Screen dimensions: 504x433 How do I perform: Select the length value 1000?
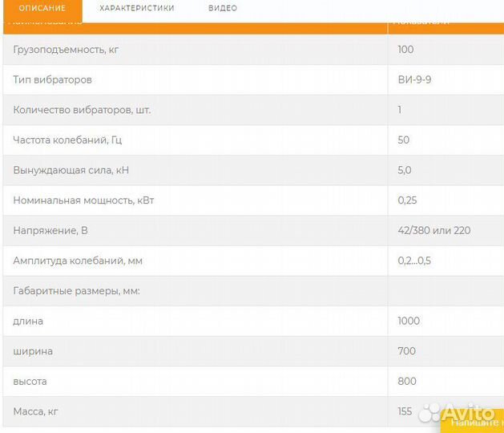tap(409, 321)
